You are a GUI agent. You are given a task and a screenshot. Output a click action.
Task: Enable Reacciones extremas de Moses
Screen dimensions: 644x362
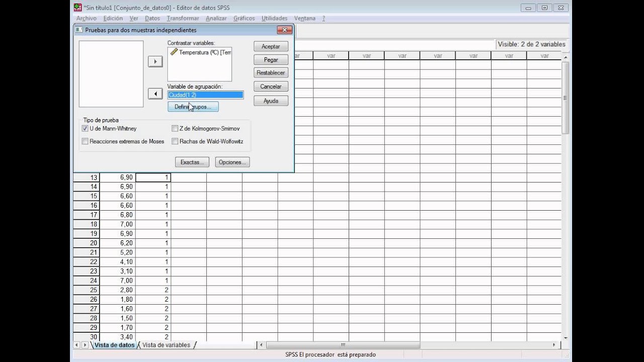pyautogui.click(x=85, y=141)
